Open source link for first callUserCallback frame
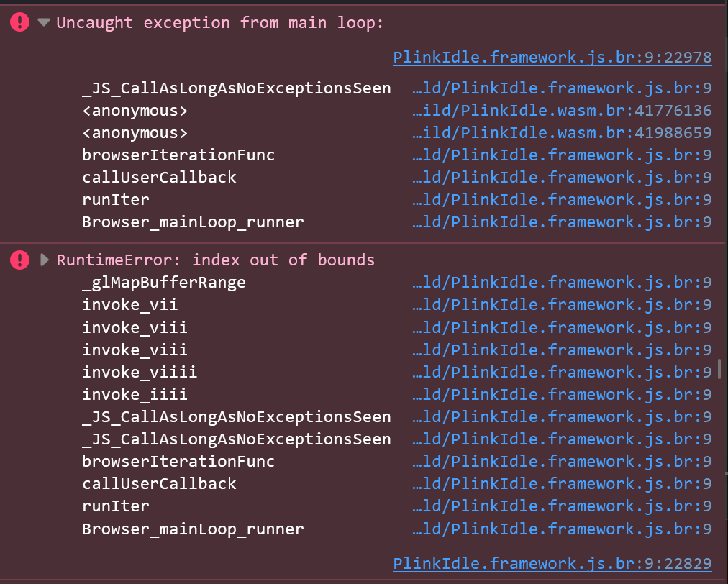The width and height of the screenshot is (728, 584). point(562,178)
